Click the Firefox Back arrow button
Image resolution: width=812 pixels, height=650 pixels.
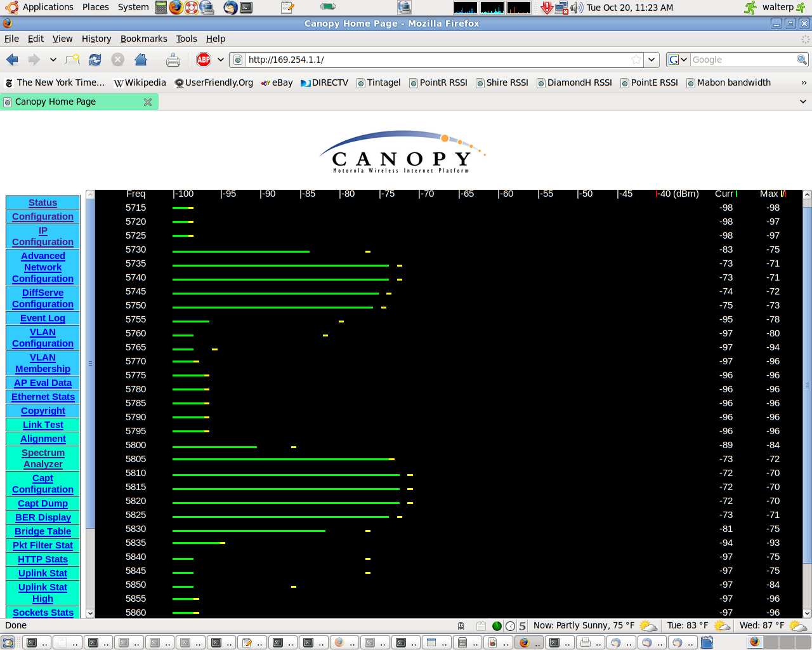point(12,60)
